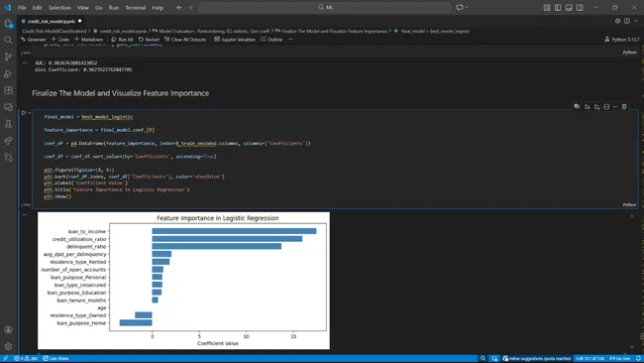Image resolution: width=644 pixels, height=363 pixels.
Task: Run the final_model code cell
Action: coord(24,113)
